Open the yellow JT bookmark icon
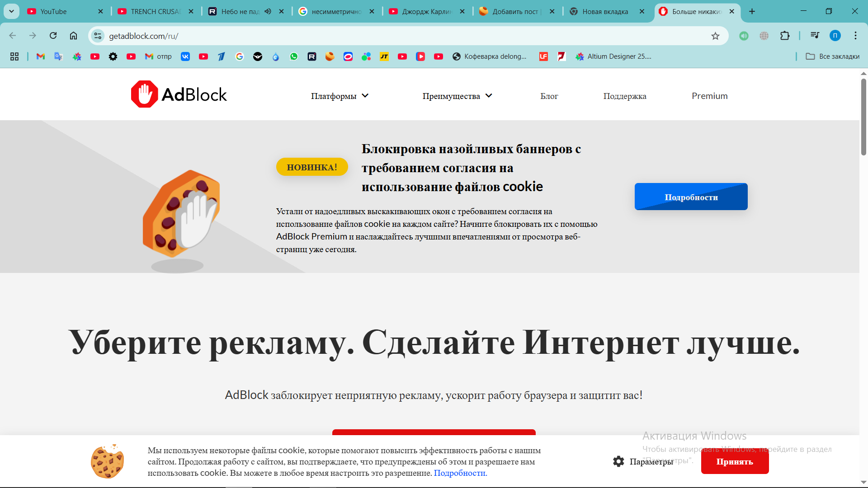The image size is (868, 488). click(x=384, y=56)
